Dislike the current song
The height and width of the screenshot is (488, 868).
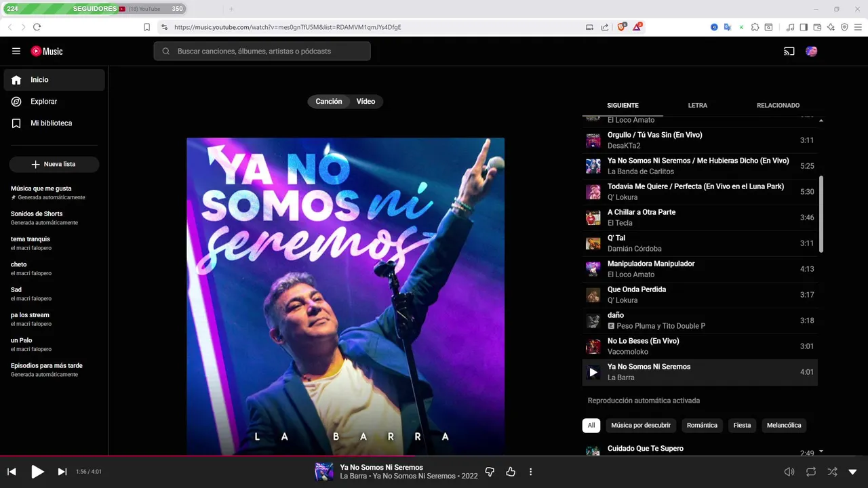[490, 472]
